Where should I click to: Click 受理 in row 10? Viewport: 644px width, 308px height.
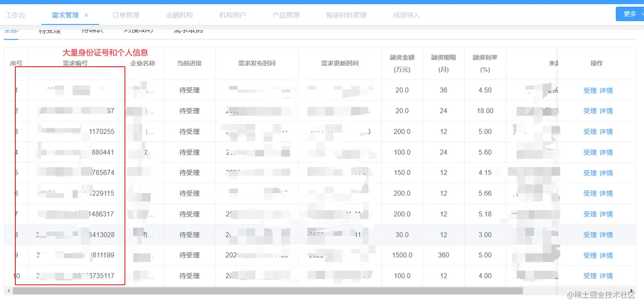[x=590, y=276]
